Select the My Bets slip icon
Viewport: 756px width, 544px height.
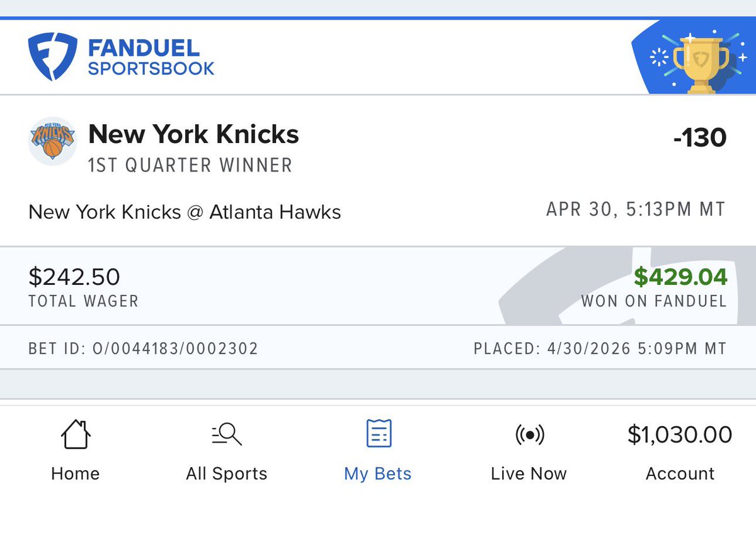tap(379, 434)
